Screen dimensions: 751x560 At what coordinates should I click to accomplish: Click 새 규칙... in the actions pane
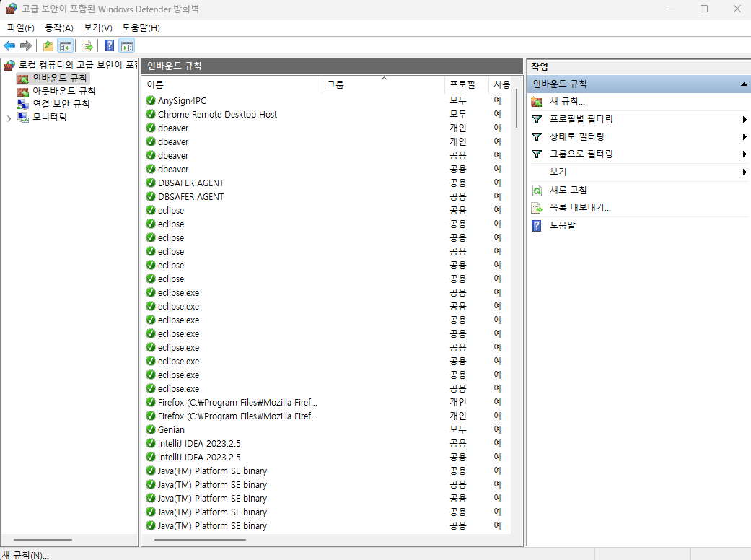coord(567,102)
